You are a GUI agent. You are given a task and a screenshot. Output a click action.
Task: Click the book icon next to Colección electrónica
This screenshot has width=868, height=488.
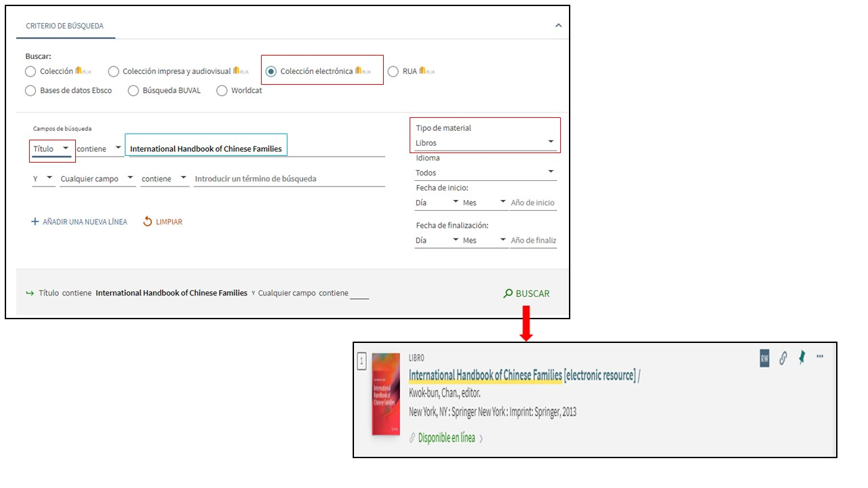point(359,70)
